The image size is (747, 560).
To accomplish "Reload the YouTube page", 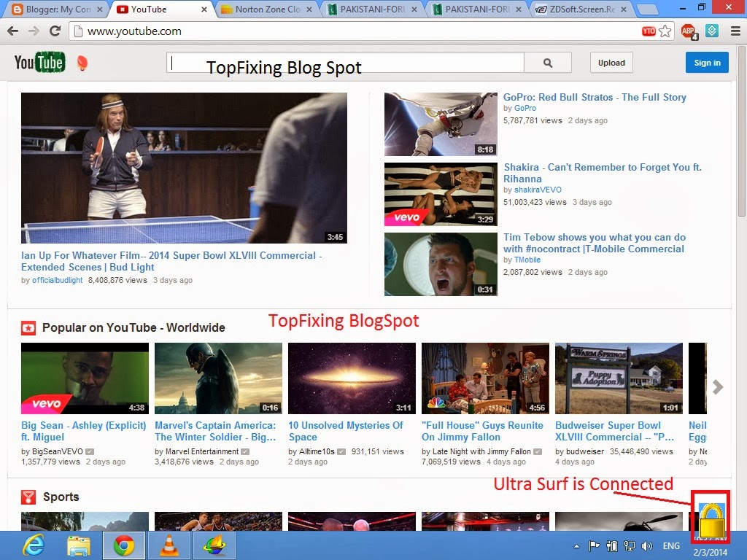I will point(55,31).
